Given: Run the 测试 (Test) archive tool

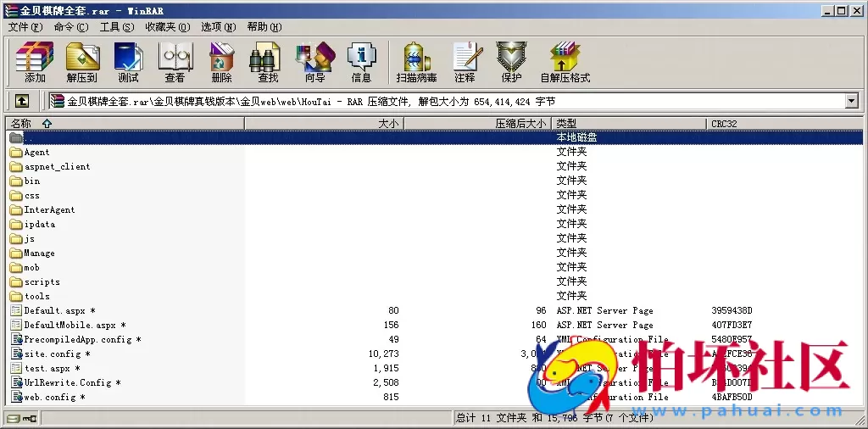Looking at the screenshot, I should click(x=129, y=61).
